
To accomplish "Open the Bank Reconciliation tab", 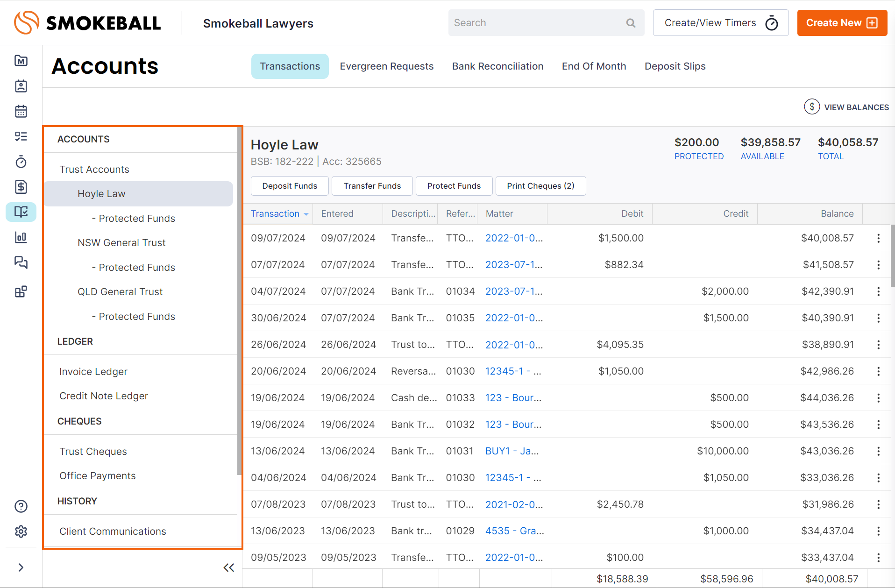I will point(497,66).
